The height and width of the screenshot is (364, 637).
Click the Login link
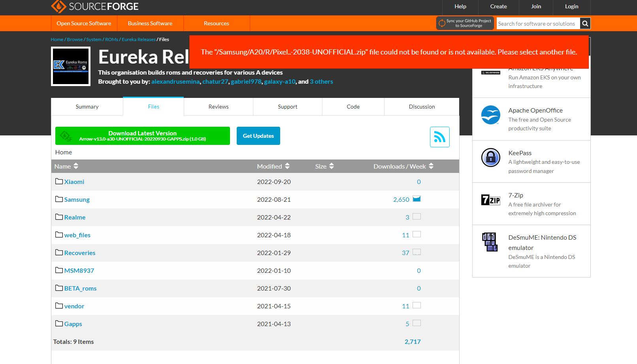572,6
